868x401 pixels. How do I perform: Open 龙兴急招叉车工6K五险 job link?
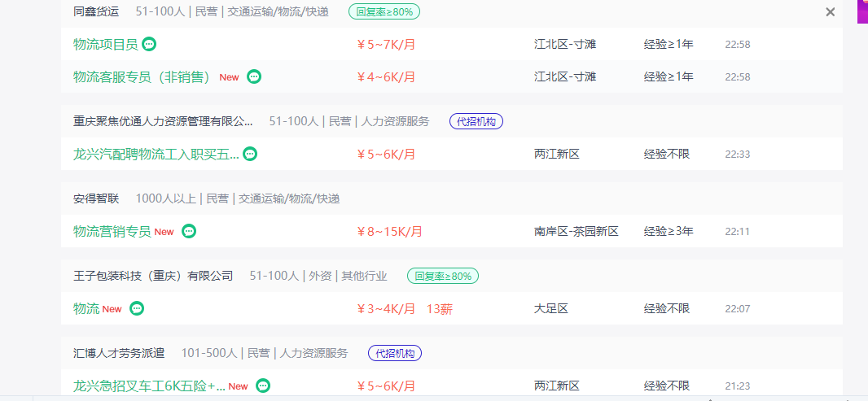(x=149, y=386)
